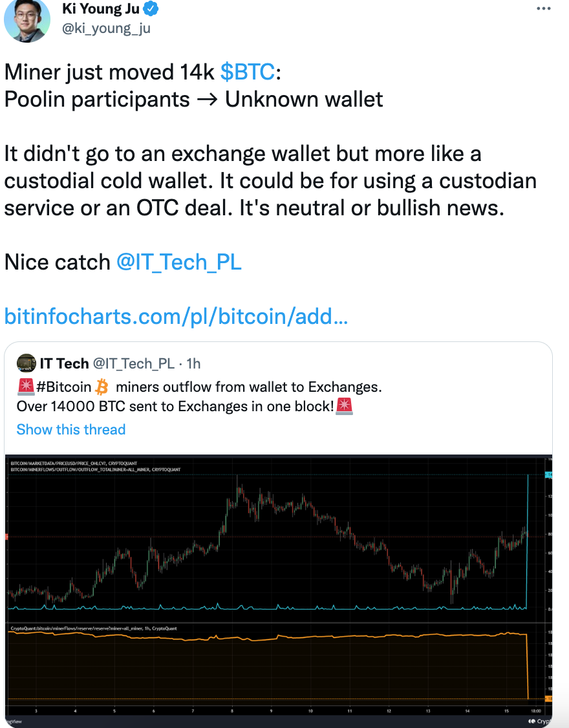The height and width of the screenshot is (728, 569).
Task: Click the siren emoji before #Bitcoin
Action: [x=27, y=387]
